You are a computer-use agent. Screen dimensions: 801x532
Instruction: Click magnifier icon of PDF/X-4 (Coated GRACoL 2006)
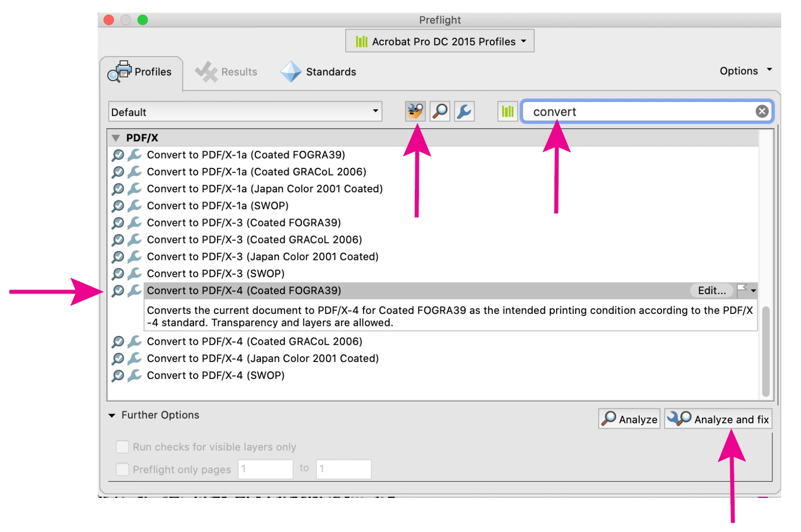[118, 342]
